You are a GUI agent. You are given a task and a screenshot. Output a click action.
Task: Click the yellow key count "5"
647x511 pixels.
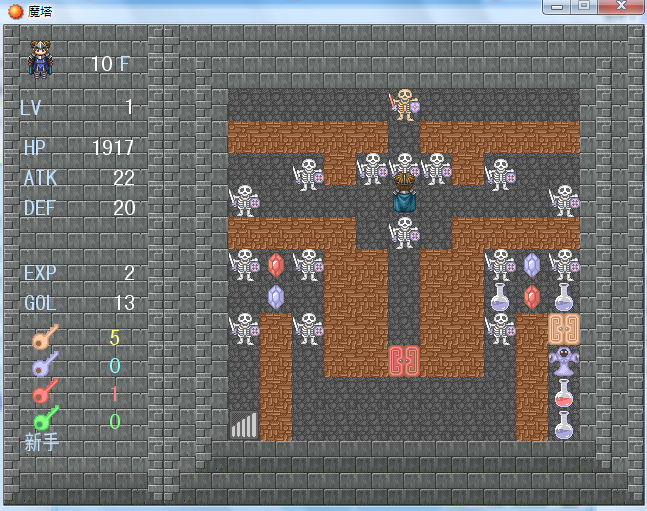[x=115, y=338]
